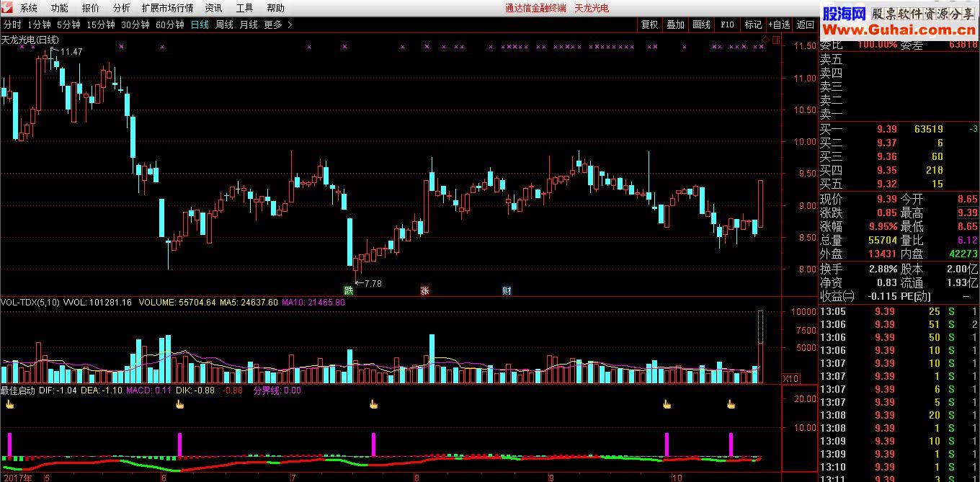This screenshot has width=980, height=482.
Task: Switch to the 1分钟 period
Action: click(x=40, y=24)
